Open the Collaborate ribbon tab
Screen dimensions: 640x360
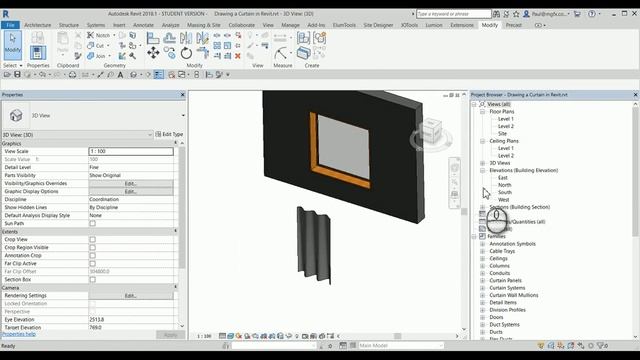pyautogui.click(x=242, y=25)
